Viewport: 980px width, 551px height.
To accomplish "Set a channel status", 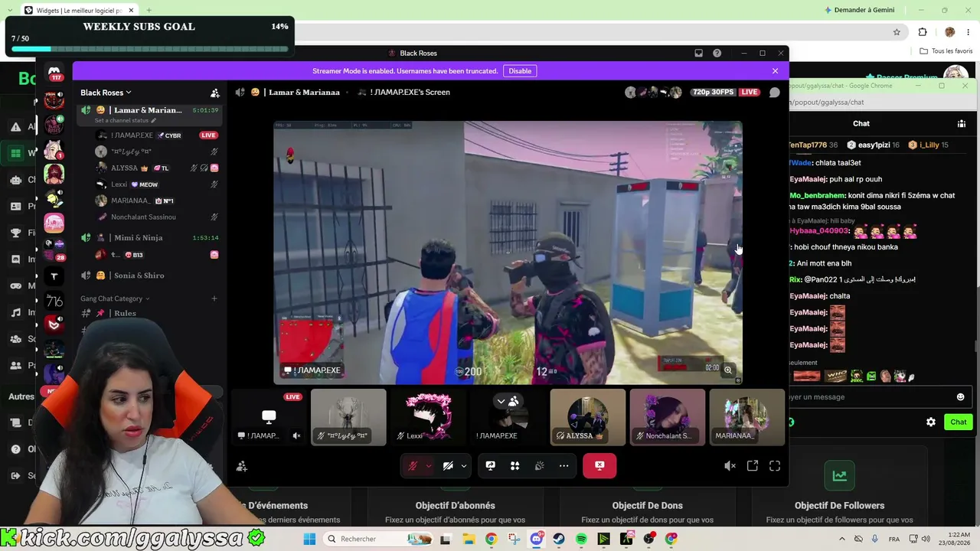I will click(x=125, y=120).
